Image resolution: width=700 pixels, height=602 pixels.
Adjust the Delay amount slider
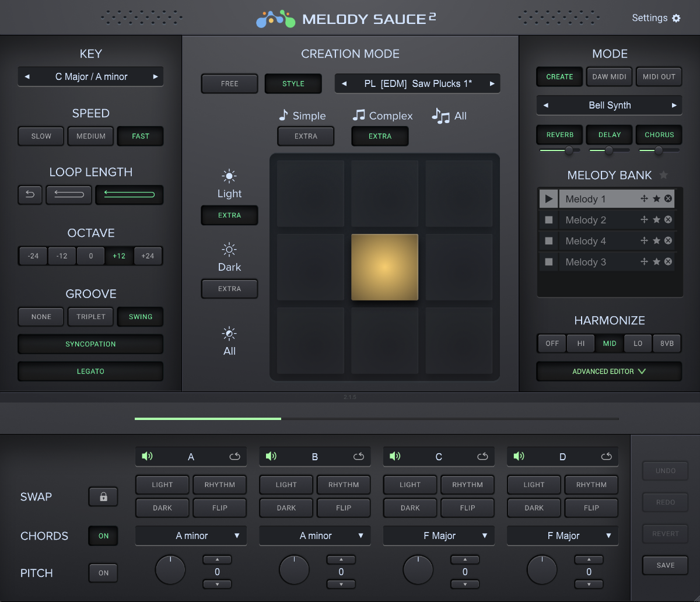(609, 150)
